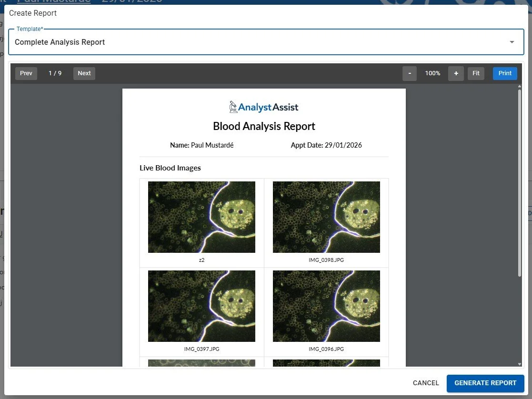Click the Create Report dialog title

point(33,13)
